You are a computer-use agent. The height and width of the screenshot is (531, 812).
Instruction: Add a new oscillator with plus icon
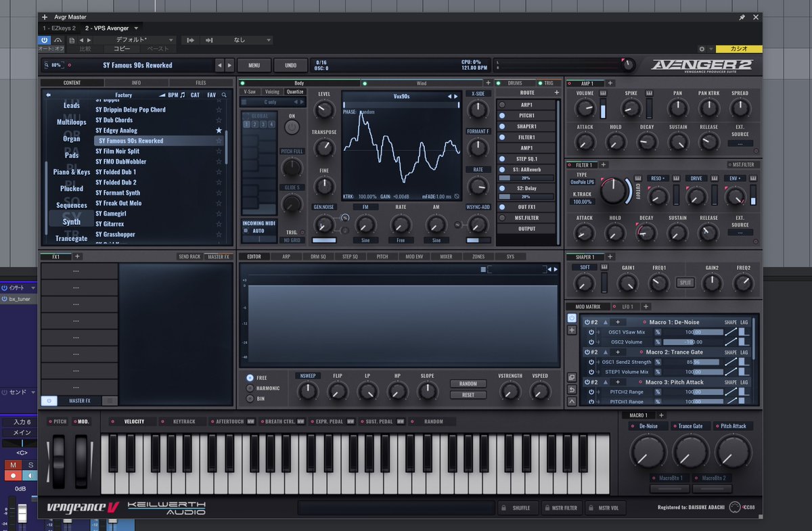coord(488,83)
